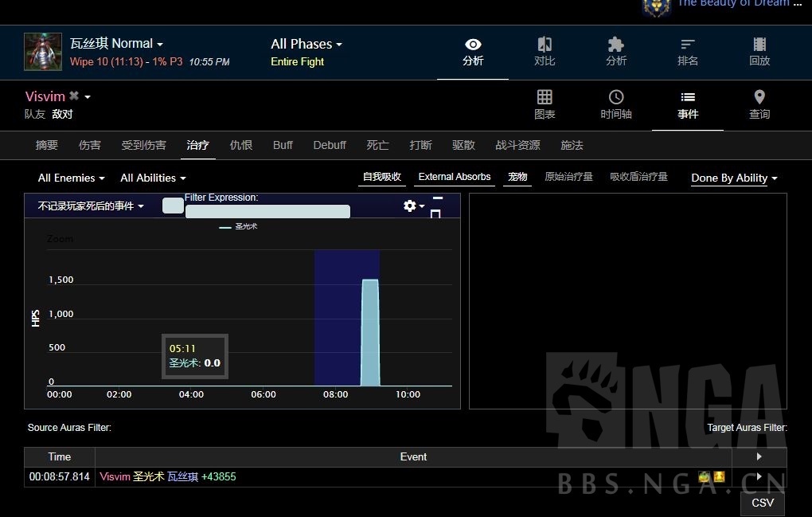Switch to 队友 friendlies
Screen dimensions: 812x517
coord(35,114)
